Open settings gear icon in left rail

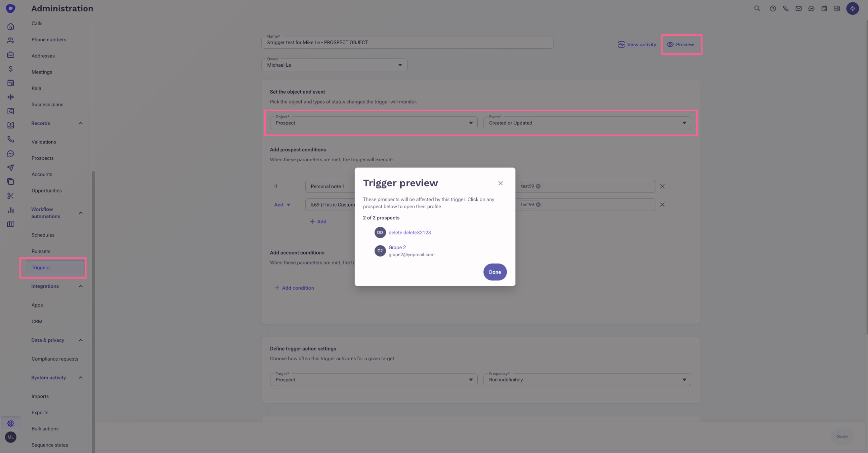pos(11,423)
